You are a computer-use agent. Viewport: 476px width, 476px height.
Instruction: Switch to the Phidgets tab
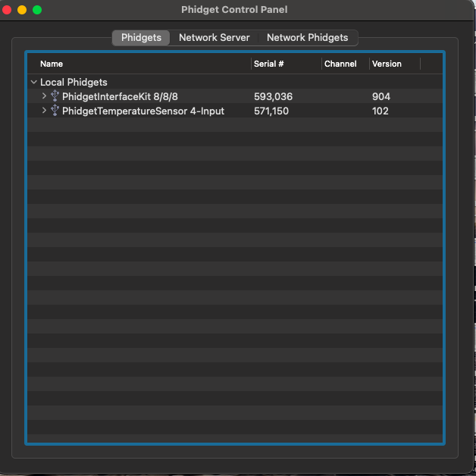141,38
